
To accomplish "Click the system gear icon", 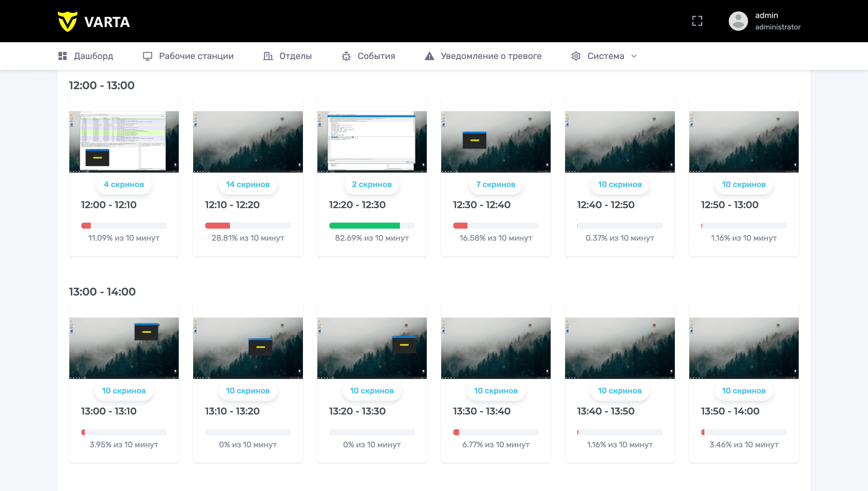I will 576,56.
